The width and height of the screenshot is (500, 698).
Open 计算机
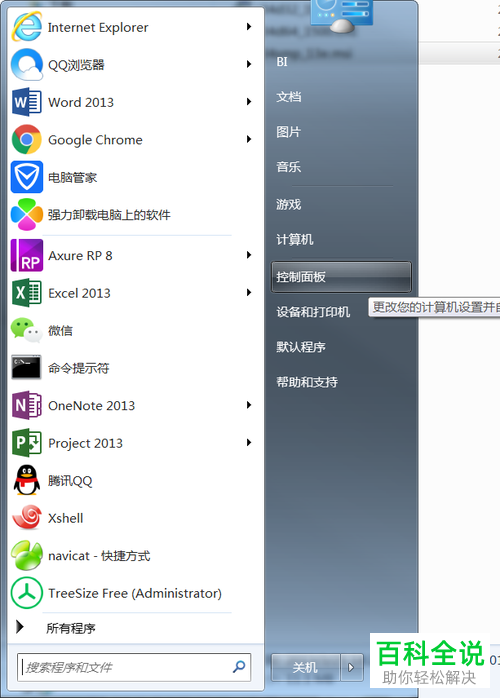[295, 239]
